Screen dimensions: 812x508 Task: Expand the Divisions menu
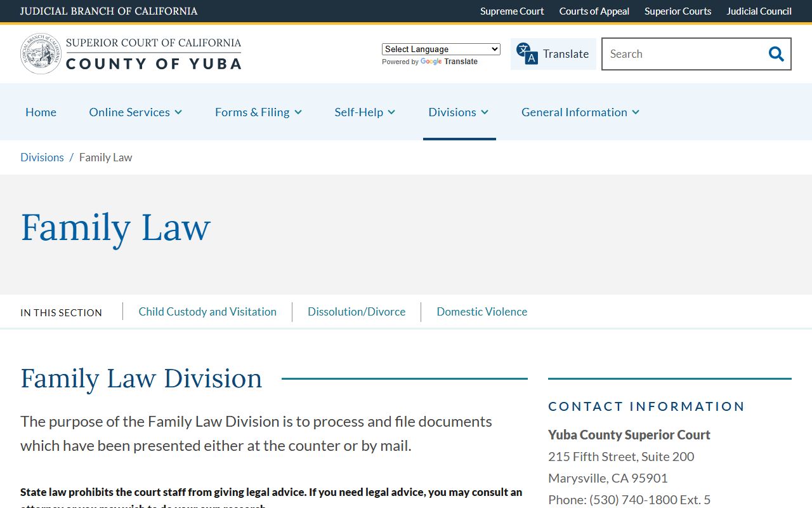(x=459, y=112)
